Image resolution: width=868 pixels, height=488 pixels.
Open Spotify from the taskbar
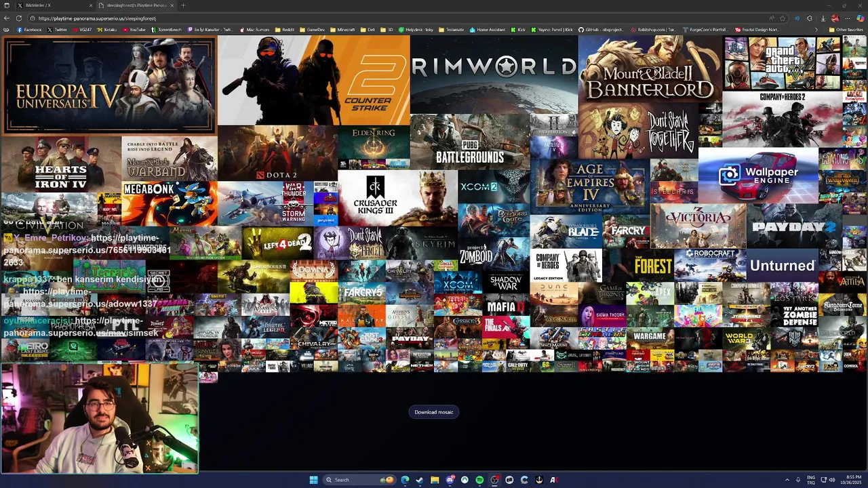(479, 480)
